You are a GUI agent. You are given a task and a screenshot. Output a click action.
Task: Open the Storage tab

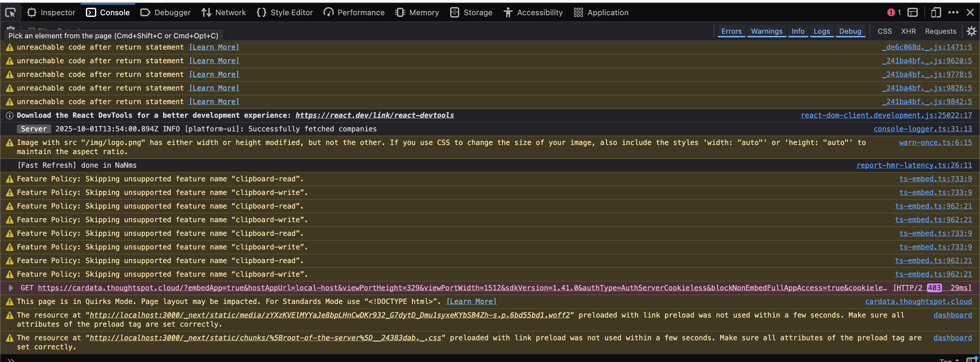(x=471, y=13)
